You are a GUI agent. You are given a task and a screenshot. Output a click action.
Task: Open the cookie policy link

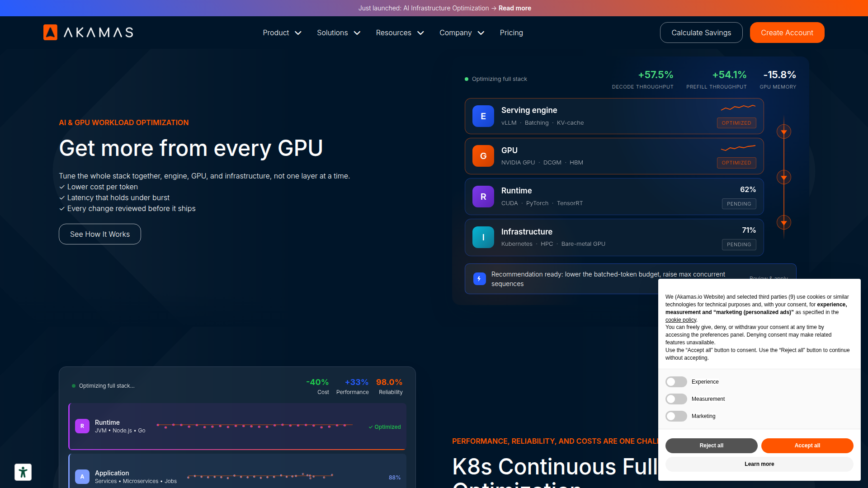point(681,320)
